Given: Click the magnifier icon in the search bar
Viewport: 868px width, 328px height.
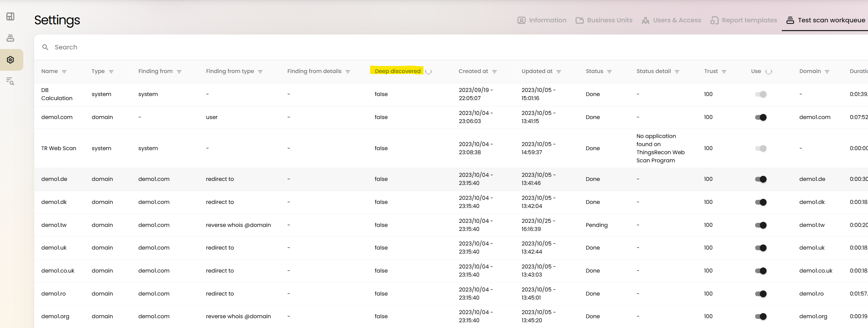Looking at the screenshot, I should click(45, 47).
